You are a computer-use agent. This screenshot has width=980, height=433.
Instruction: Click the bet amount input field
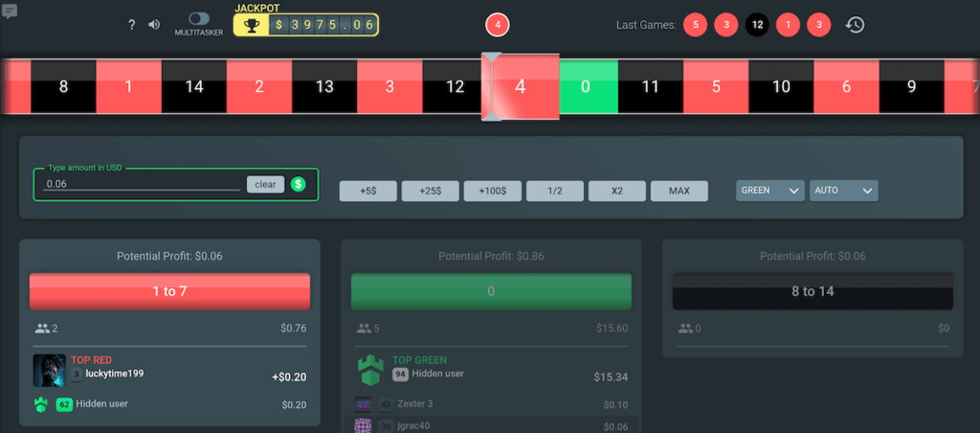pos(142,184)
